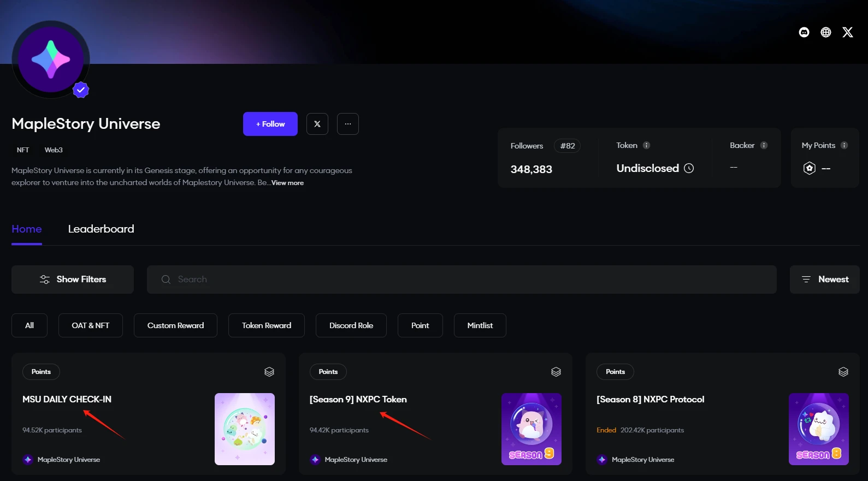Open the Newest sort dropdown
Screen dimensions: 868x481
pos(824,280)
